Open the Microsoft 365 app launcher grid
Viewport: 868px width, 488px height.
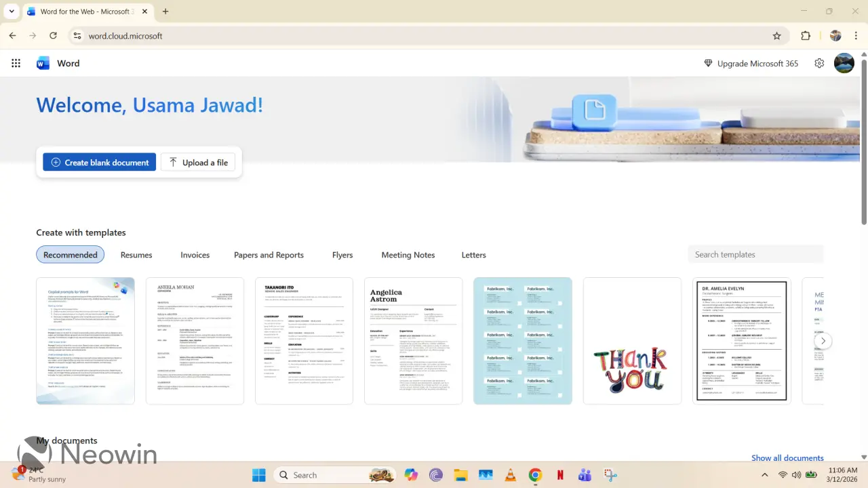coord(16,63)
